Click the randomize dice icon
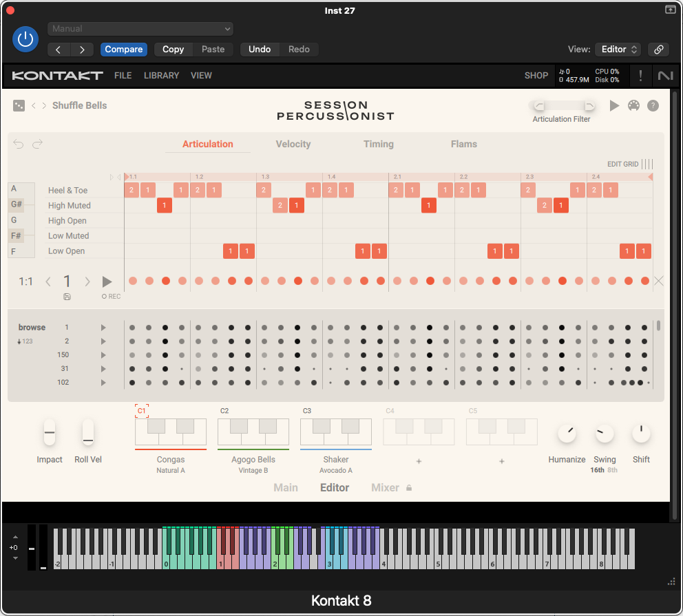 tap(19, 106)
